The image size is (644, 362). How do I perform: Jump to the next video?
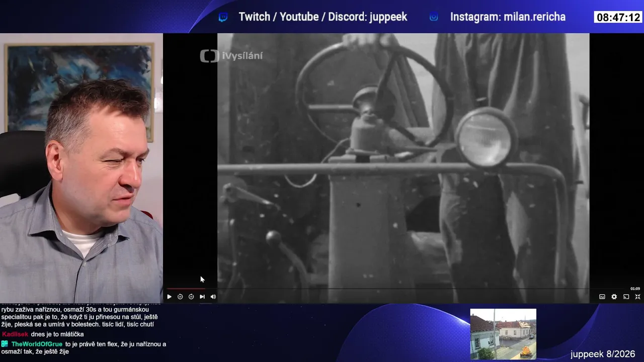point(202,297)
